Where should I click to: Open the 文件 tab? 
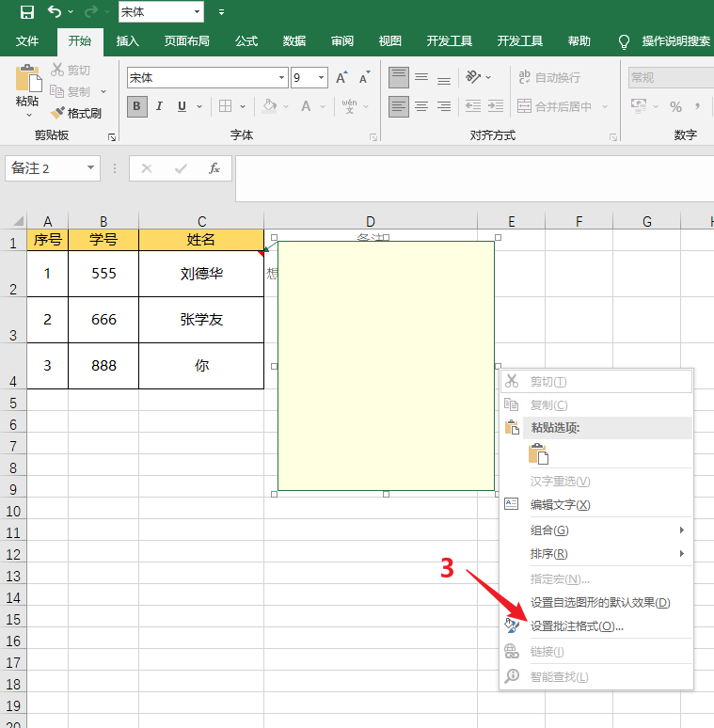pyautogui.click(x=27, y=41)
